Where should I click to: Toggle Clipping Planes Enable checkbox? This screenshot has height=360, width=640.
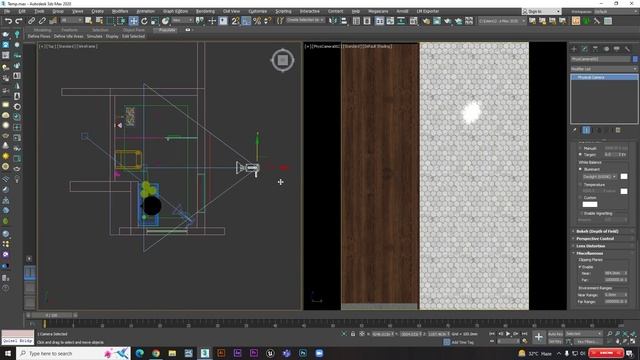[580, 267]
